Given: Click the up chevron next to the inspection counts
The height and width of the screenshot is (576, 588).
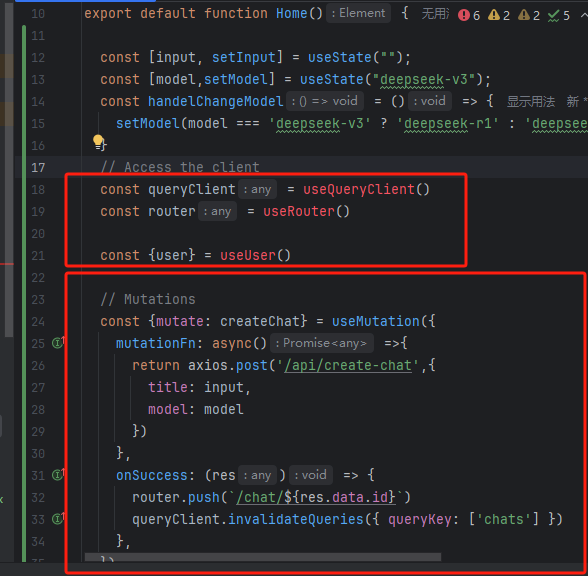Looking at the screenshot, I should 584,15.
